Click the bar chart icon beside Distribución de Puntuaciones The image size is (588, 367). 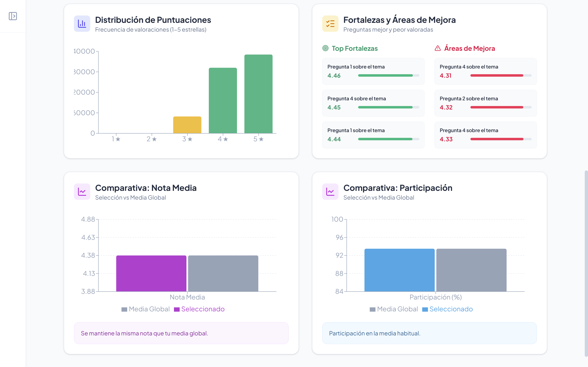pyautogui.click(x=82, y=23)
